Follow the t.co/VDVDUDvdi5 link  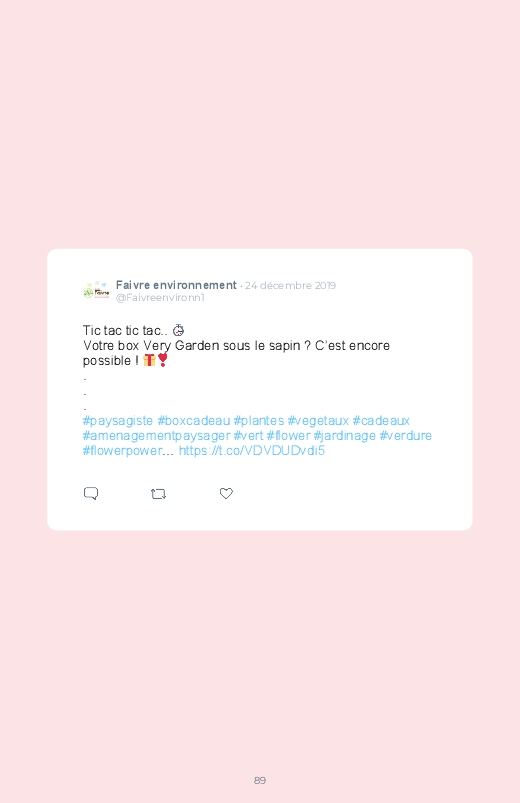coord(252,451)
